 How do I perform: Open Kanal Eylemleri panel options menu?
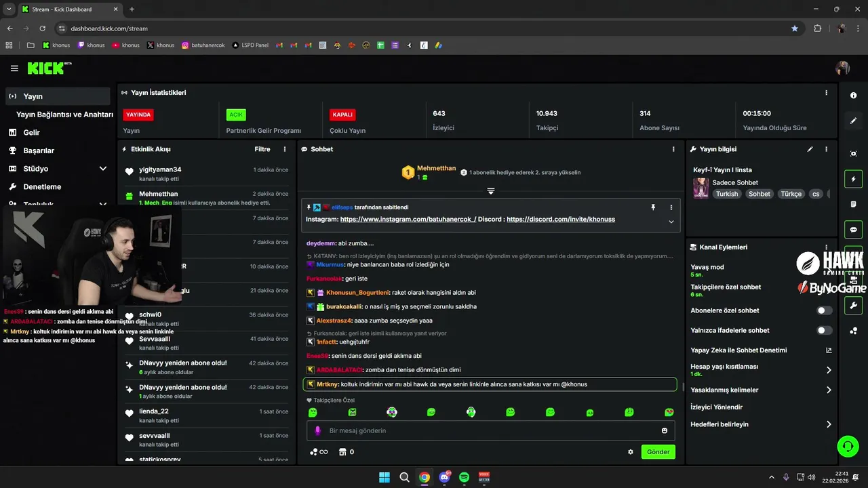click(x=826, y=247)
